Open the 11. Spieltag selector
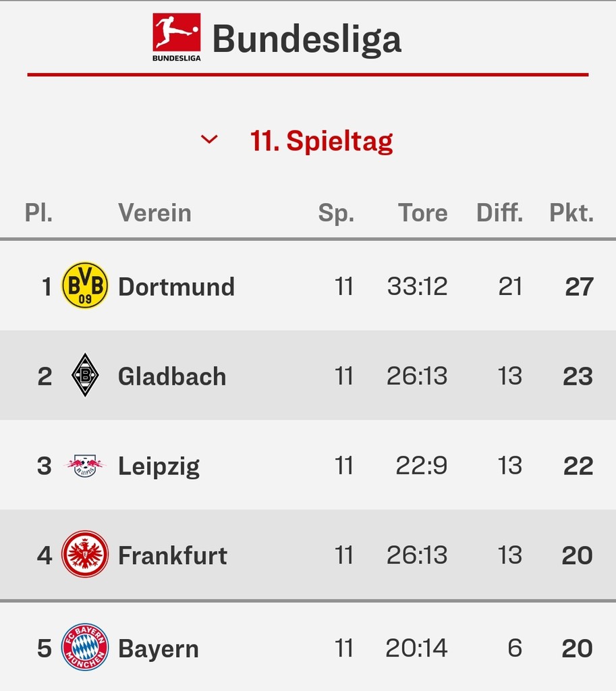616x691 pixels. (321, 141)
